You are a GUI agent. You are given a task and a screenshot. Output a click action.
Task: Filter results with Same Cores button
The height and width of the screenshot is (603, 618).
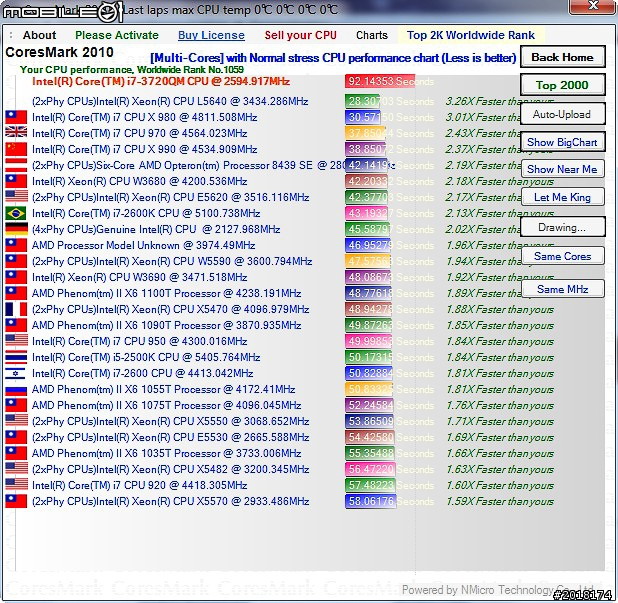pyautogui.click(x=562, y=256)
